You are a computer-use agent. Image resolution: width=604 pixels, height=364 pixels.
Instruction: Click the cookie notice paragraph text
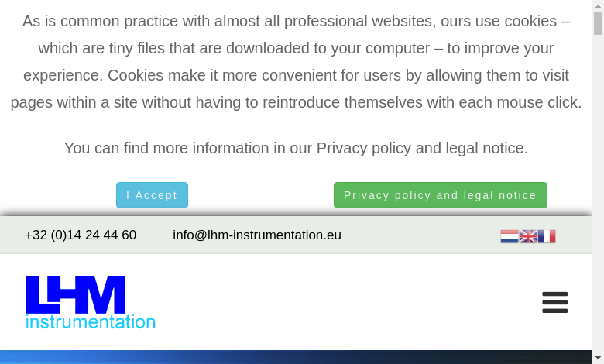point(296,62)
